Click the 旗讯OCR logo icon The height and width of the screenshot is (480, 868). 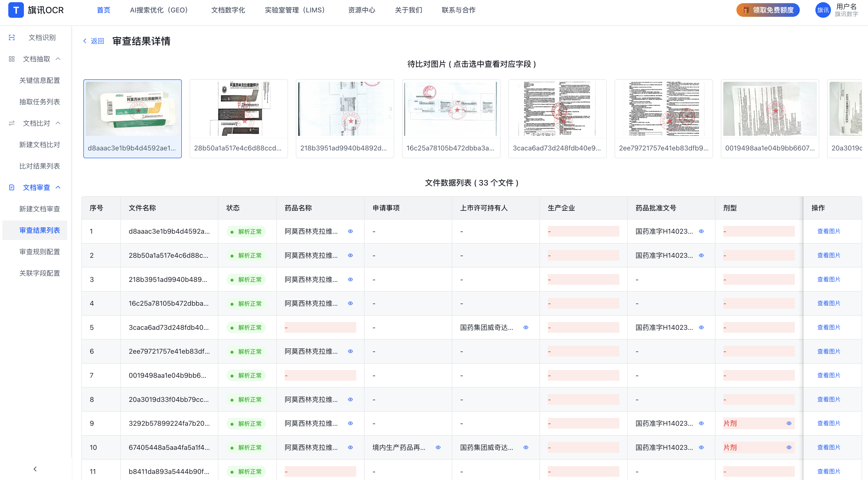coord(16,10)
